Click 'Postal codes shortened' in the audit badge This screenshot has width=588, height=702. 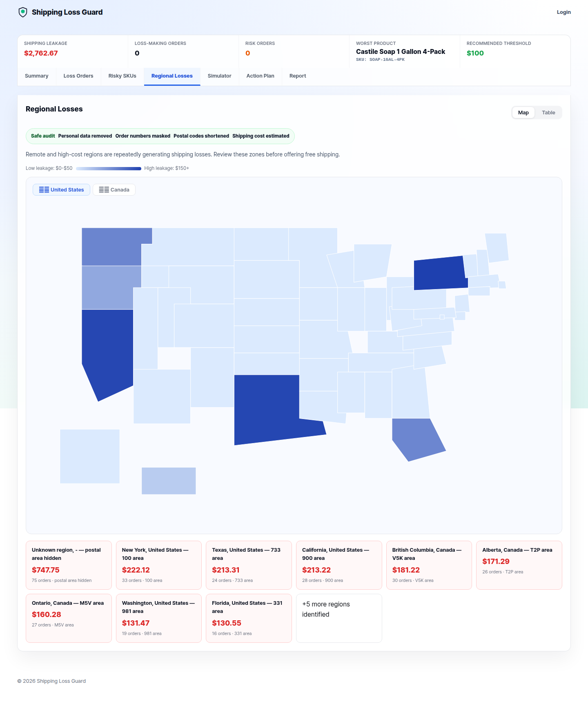201,136
